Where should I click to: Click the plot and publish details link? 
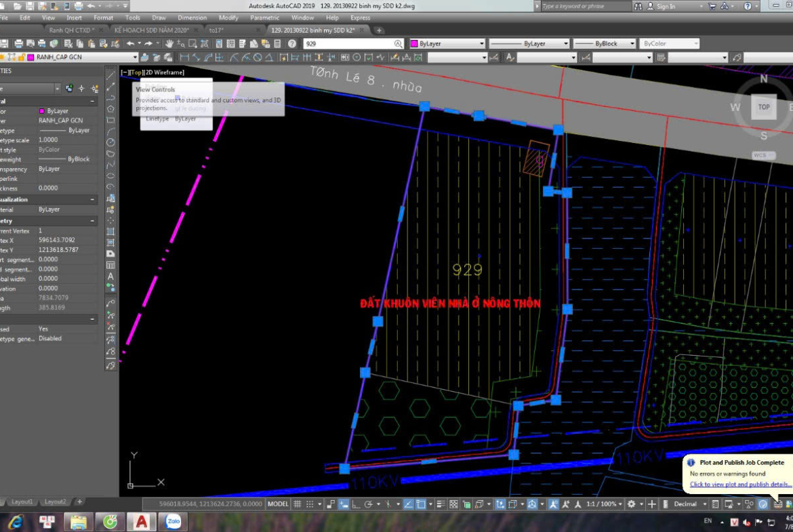coord(740,485)
